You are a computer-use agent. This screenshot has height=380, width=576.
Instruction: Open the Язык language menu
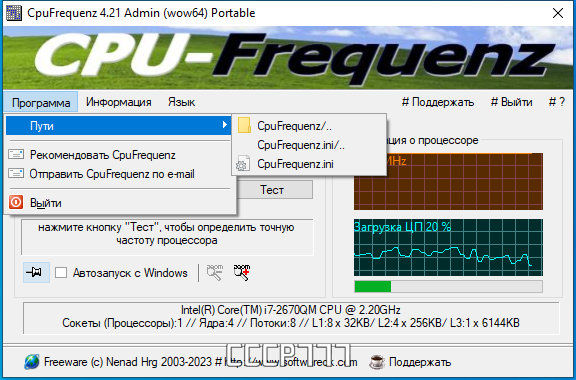coord(181,102)
